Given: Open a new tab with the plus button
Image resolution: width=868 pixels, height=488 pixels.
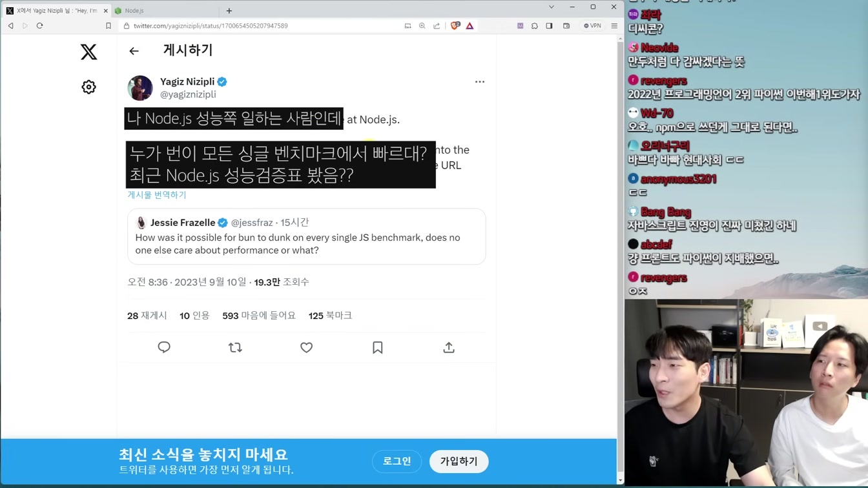Looking at the screenshot, I should click(229, 11).
